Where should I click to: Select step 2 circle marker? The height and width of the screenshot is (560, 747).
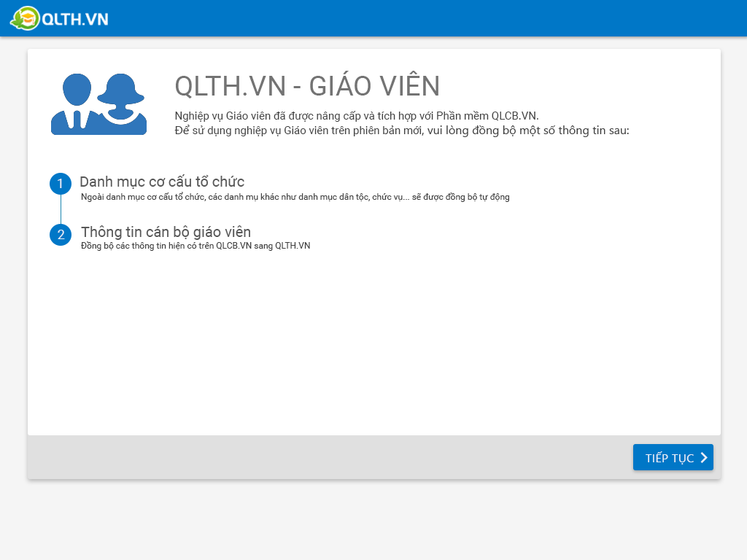point(61,234)
